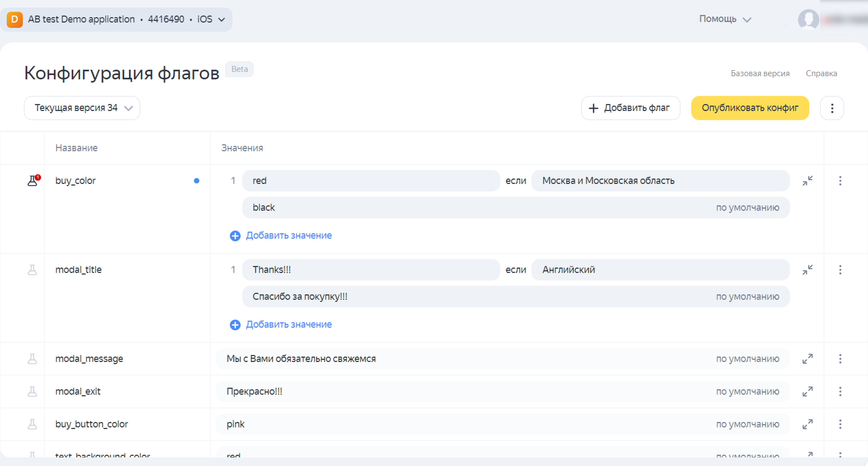
Task: Expand the modal_message values row
Action: point(807,358)
